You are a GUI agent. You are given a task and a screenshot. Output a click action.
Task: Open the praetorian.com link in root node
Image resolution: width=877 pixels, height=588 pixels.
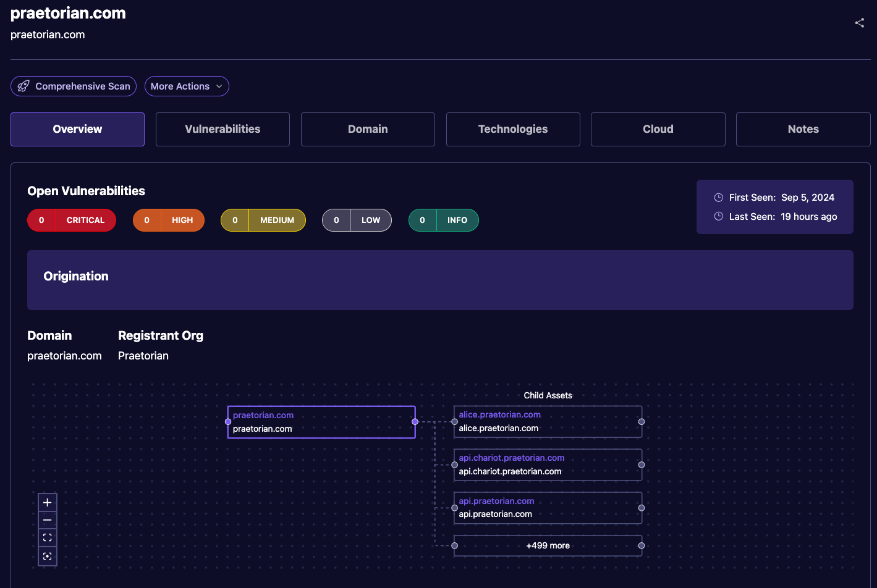coord(263,415)
